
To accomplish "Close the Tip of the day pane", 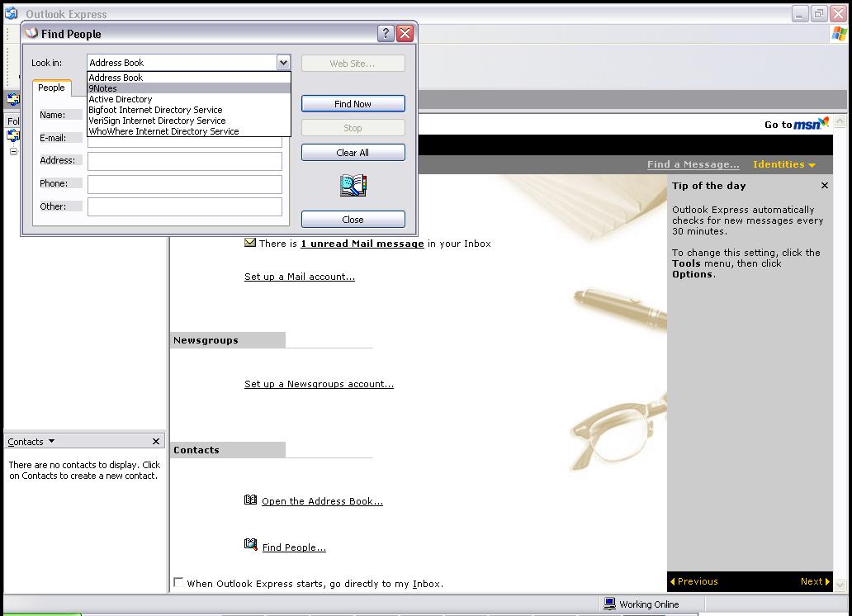I will click(x=824, y=186).
